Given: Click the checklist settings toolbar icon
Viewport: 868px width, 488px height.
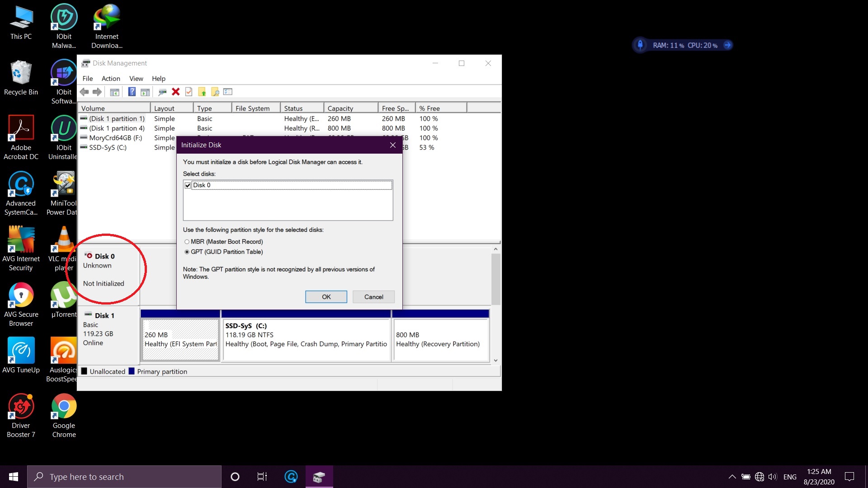Looking at the screenshot, I should 228,92.
